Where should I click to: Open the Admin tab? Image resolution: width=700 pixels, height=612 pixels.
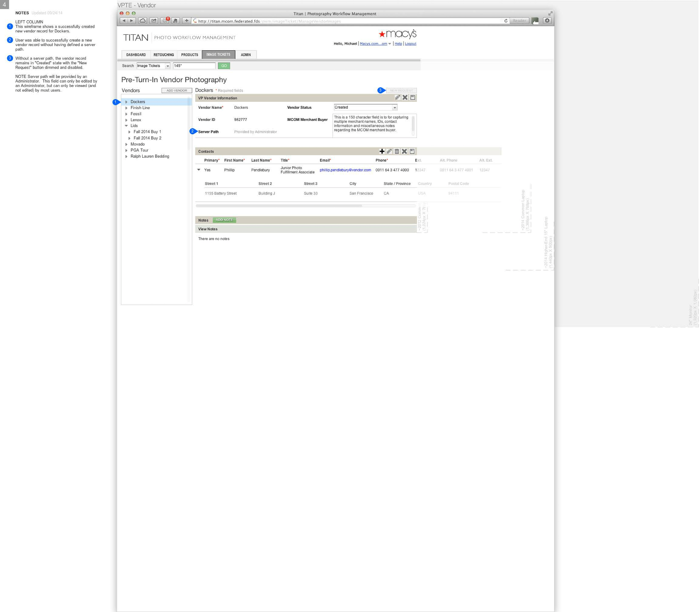click(246, 55)
